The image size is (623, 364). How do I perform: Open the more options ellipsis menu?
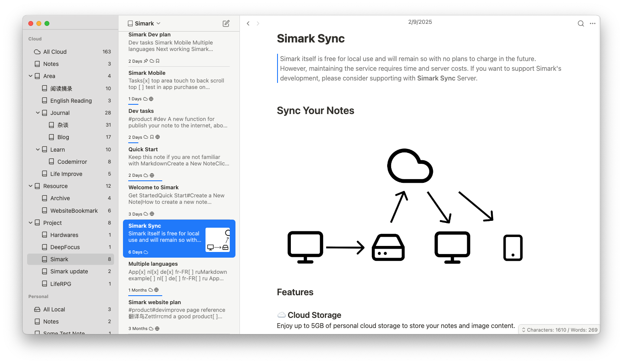coord(593,23)
